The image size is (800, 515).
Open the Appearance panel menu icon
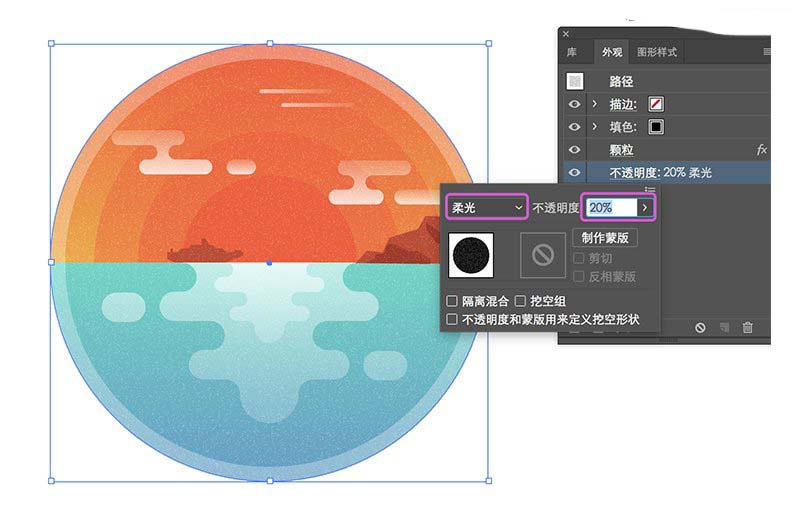(x=766, y=52)
